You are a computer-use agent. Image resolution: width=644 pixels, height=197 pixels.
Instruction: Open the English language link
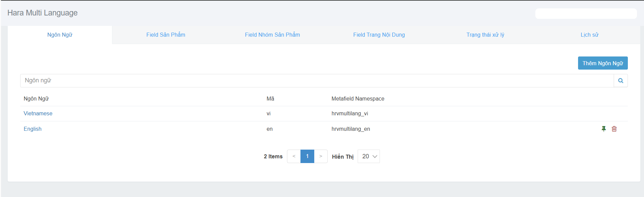(33, 129)
